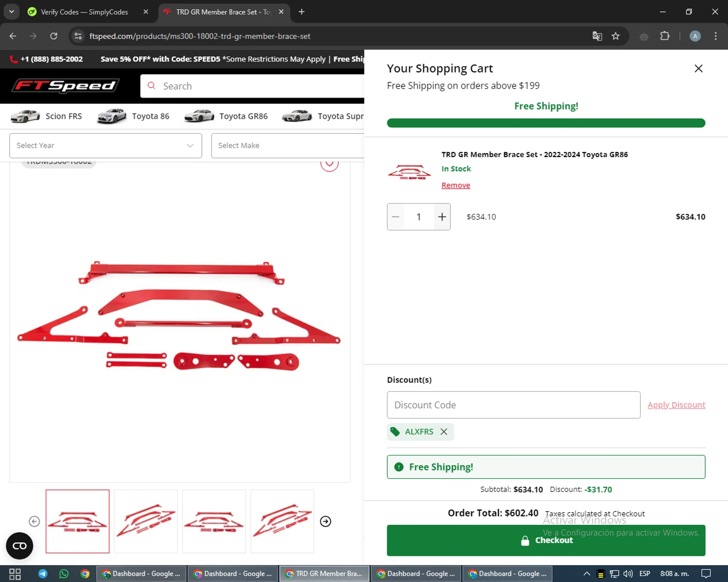Close the shopping cart panel

tap(698, 68)
